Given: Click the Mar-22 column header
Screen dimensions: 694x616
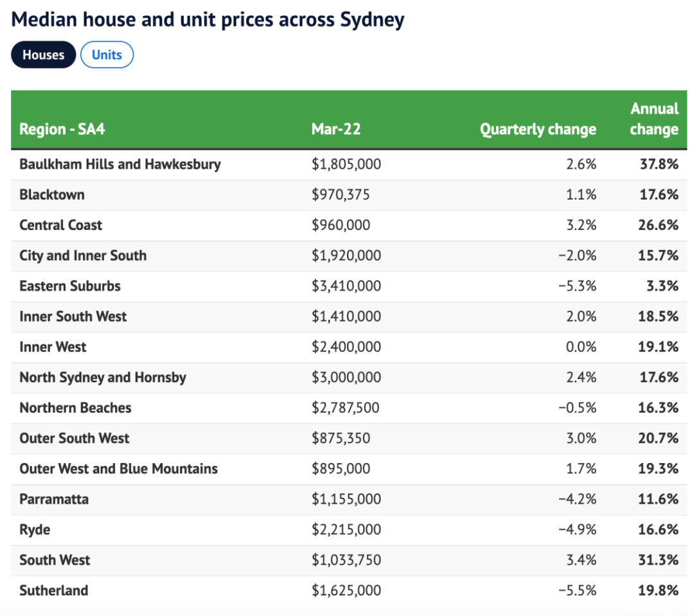Looking at the screenshot, I should click(336, 129).
